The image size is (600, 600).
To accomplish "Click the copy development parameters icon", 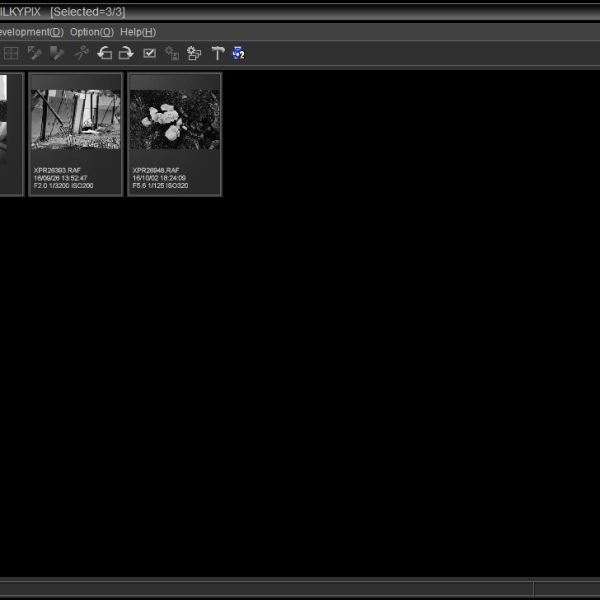I will [x=35, y=53].
